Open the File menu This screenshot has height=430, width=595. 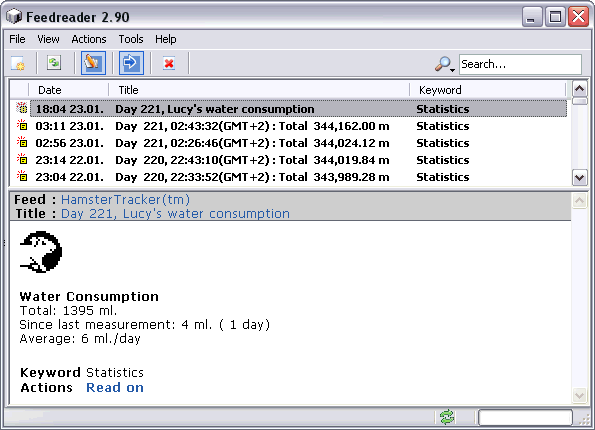(17, 39)
